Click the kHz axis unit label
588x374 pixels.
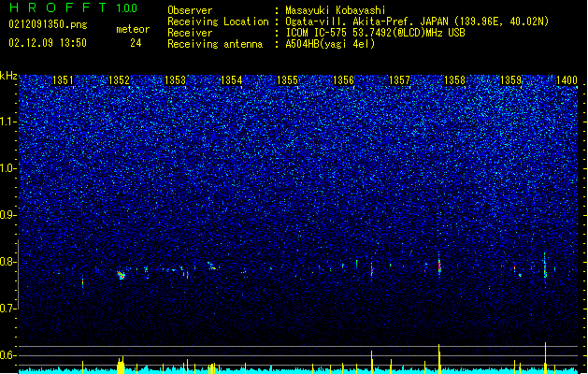[8, 76]
